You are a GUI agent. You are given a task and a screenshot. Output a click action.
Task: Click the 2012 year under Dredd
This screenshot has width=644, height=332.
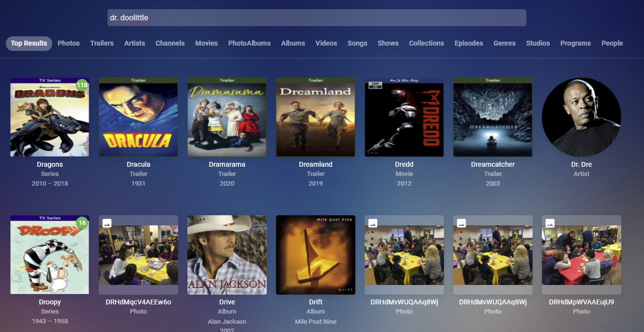coord(404,183)
